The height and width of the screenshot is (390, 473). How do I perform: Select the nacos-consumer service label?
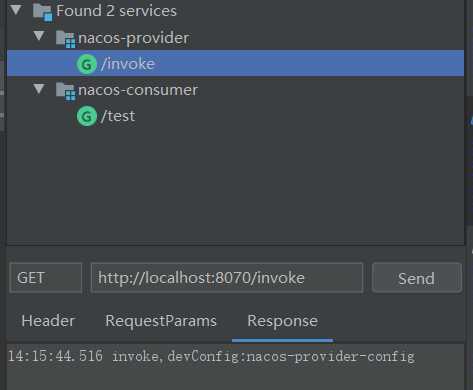click(138, 90)
